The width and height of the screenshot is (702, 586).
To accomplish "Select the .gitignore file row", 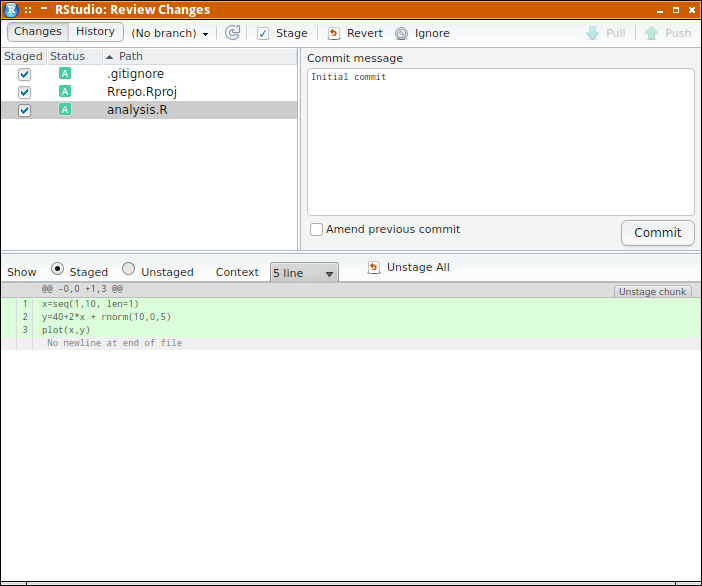I will pyautogui.click(x=149, y=74).
